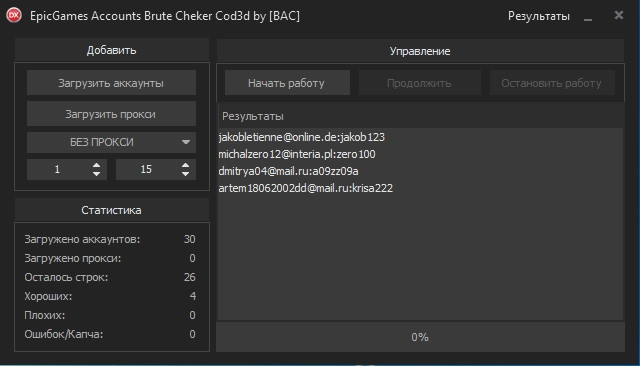Expand the БЕЗ ПРОКСИ dropdown arrow
Viewport: 640px width, 366px height.
(186, 142)
